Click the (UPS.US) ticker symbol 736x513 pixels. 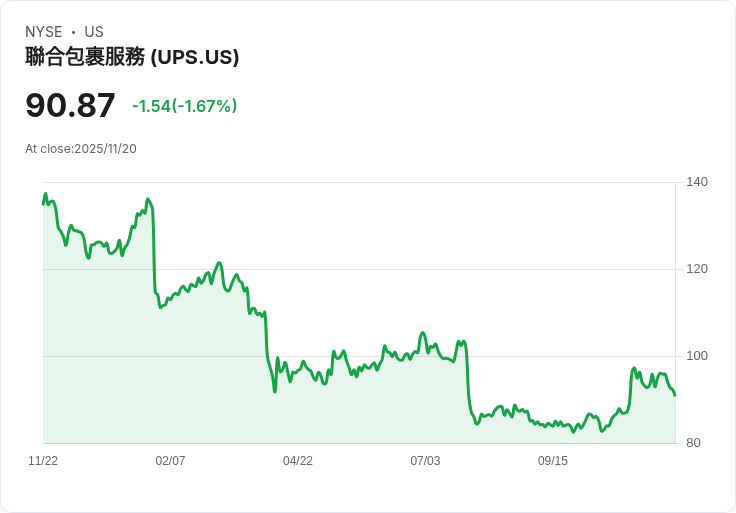click(x=194, y=57)
